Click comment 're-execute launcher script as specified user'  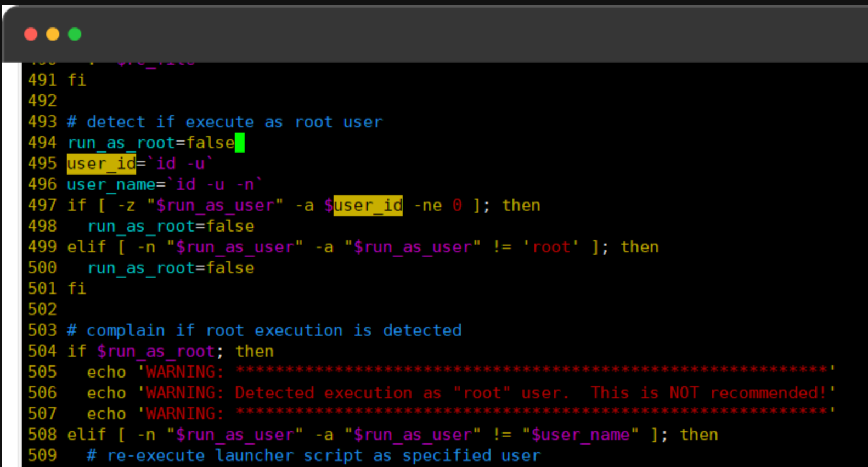point(313,455)
